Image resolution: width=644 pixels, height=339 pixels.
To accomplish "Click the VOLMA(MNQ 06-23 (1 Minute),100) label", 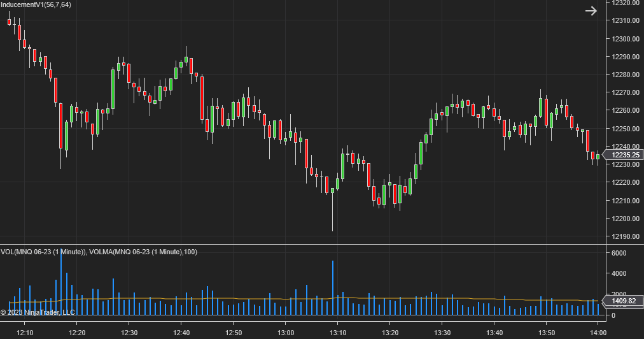I will pyautogui.click(x=143, y=252).
